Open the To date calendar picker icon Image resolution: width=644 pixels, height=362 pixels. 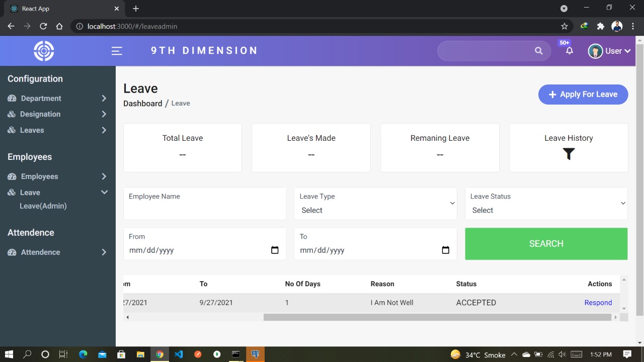tap(445, 250)
